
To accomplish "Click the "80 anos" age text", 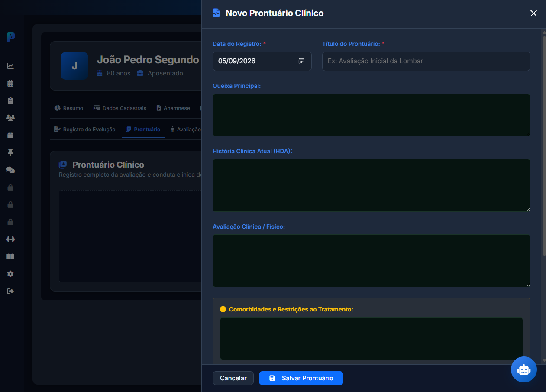I will point(119,73).
